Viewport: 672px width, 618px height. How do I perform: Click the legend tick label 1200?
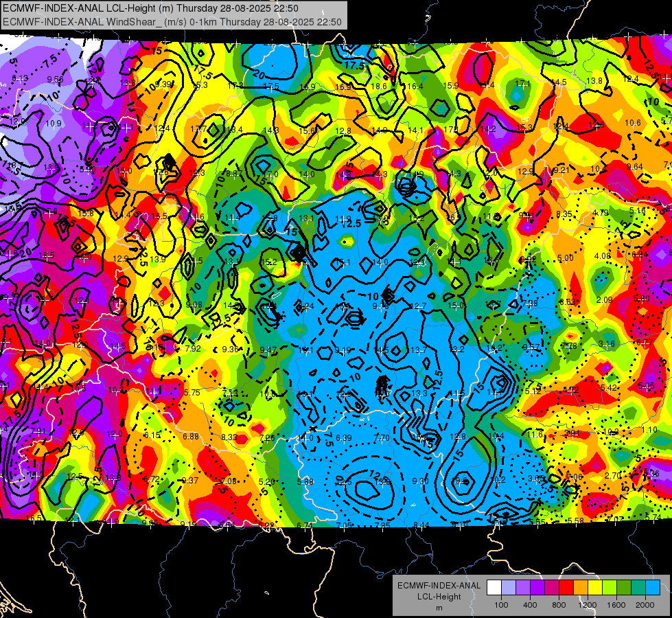588,605
